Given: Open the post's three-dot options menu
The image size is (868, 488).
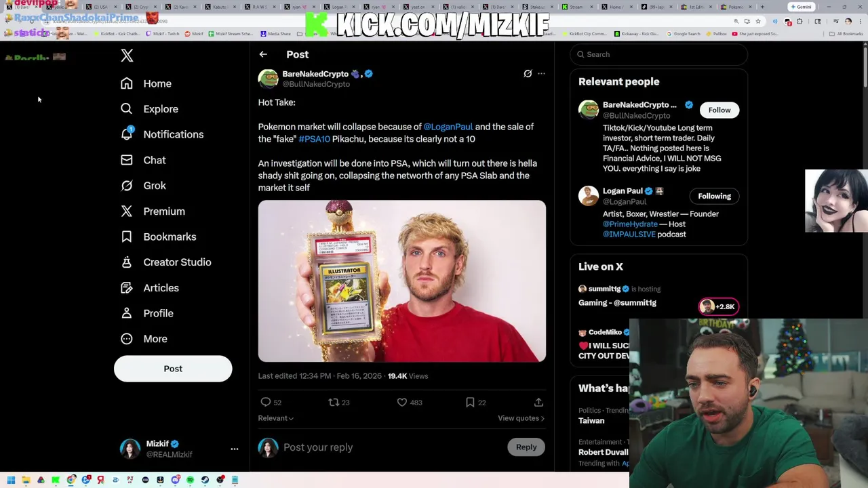Looking at the screenshot, I should click(541, 73).
